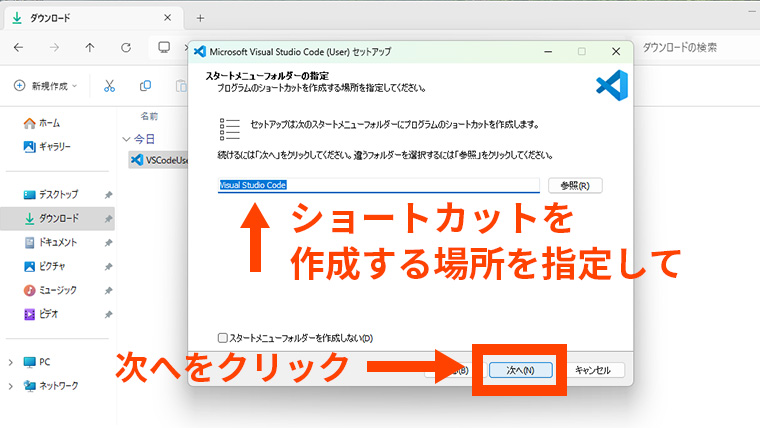Click the 名前 column header

pyautogui.click(x=149, y=116)
